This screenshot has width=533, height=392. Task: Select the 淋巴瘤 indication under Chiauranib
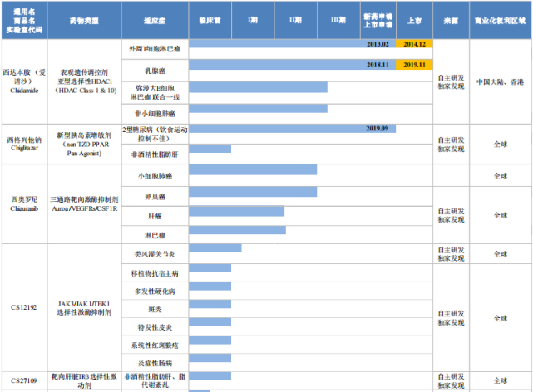[155, 235]
